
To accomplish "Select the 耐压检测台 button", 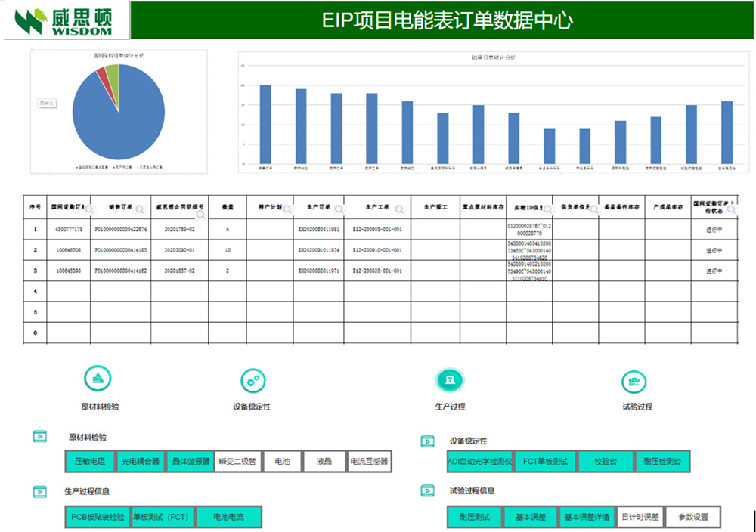I will tap(662, 461).
